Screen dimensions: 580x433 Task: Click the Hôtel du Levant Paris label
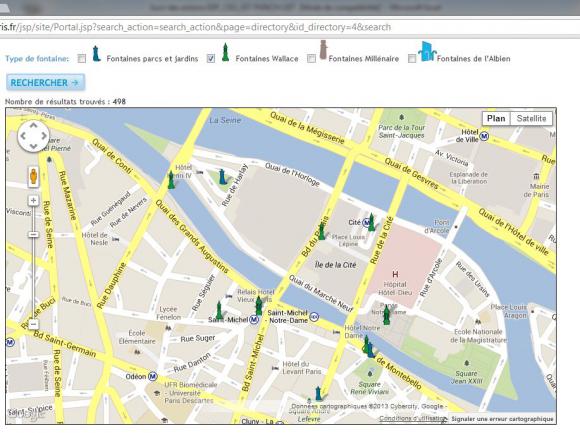pyautogui.click(x=301, y=368)
